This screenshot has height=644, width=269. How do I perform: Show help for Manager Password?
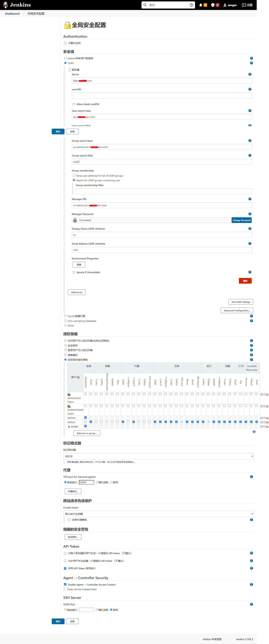point(250,214)
